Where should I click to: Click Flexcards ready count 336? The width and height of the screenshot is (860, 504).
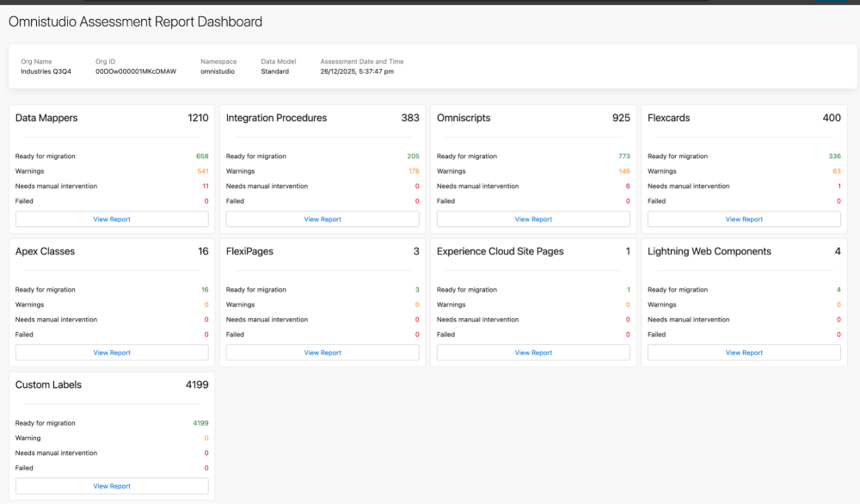click(835, 157)
